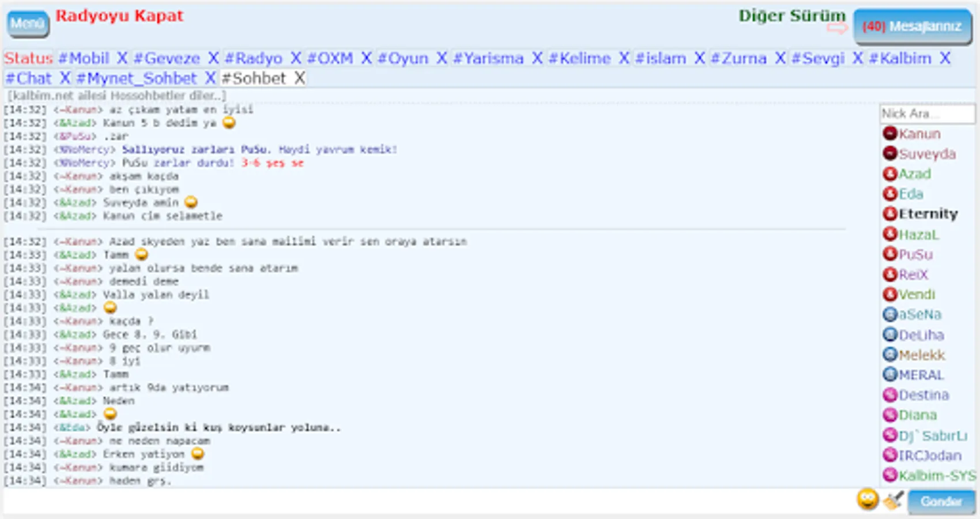Select user Eda in nick list

pyautogui.click(x=911, y=194)
